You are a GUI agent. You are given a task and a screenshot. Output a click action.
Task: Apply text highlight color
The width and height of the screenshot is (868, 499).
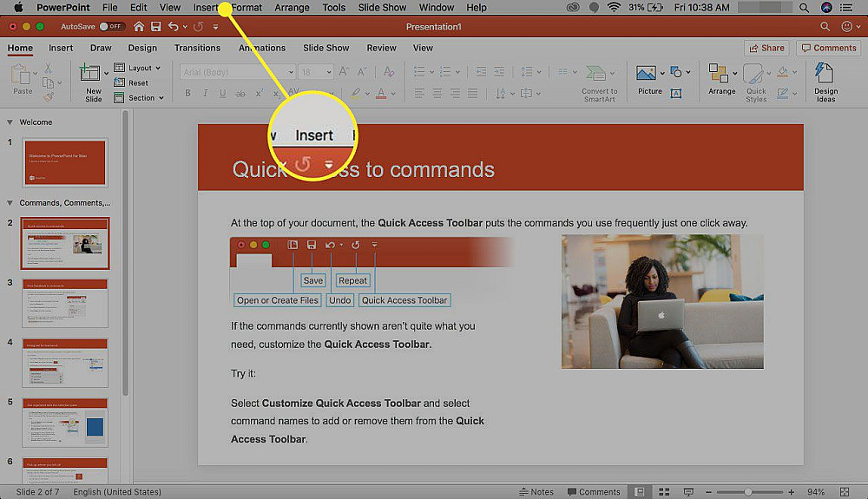click(x=355, y=94)
